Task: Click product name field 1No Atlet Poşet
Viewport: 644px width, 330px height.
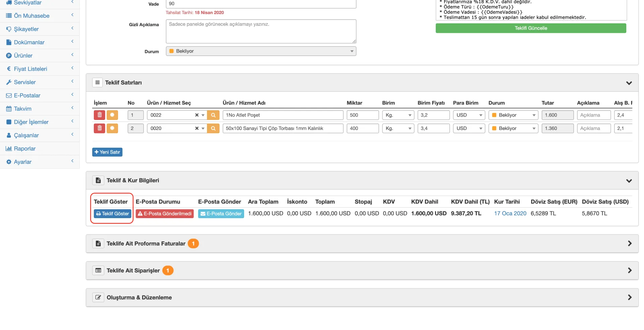Action: (x=283, y=115)
